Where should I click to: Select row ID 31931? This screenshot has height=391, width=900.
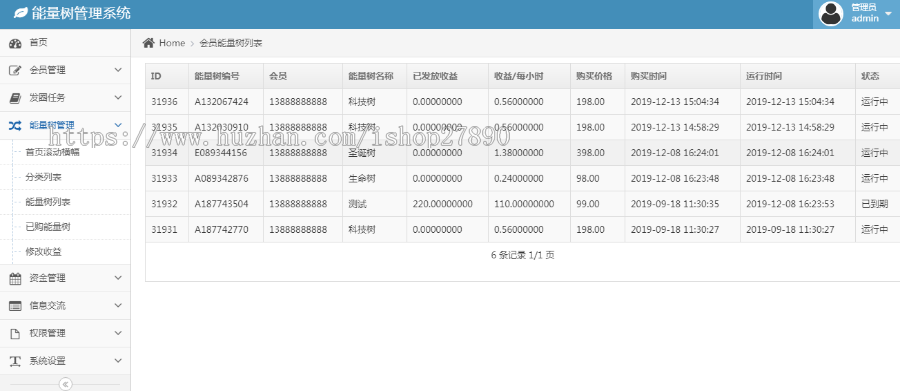click(164, 230)
